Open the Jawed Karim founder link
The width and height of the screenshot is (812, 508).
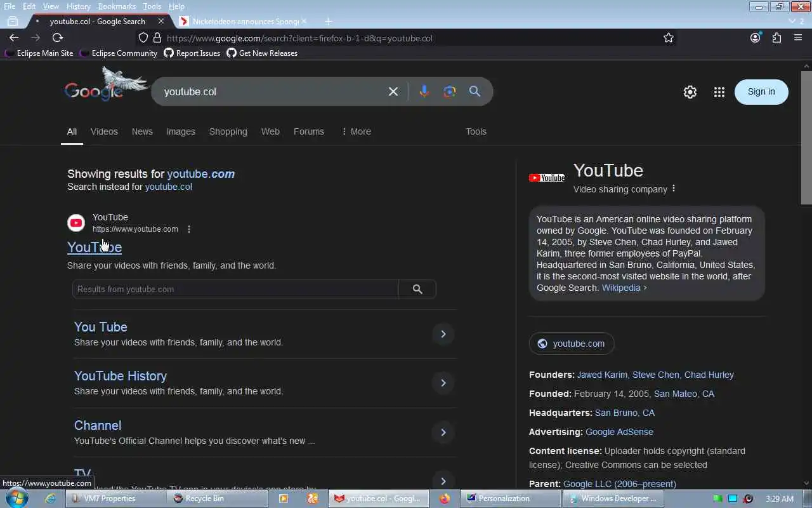point(602,375)
